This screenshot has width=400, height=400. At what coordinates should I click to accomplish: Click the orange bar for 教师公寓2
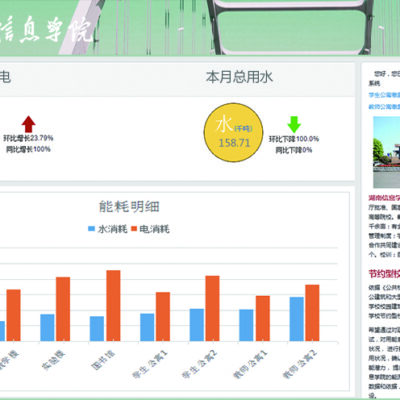(x=312, y=313)
